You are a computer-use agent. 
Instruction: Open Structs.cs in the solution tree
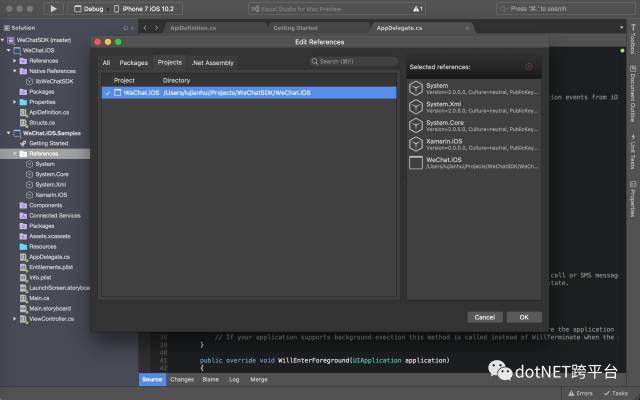click(x=42, y=122)
